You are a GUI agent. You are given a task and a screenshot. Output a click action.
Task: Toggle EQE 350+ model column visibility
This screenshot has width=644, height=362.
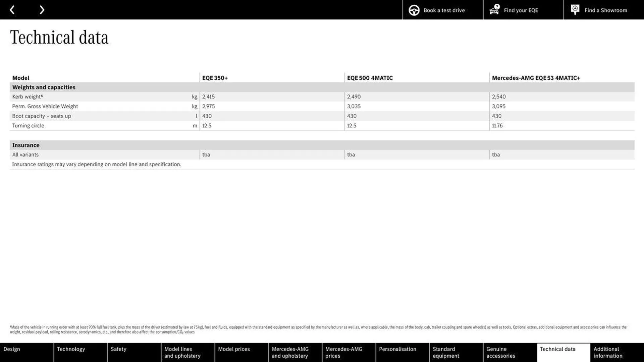215,77
